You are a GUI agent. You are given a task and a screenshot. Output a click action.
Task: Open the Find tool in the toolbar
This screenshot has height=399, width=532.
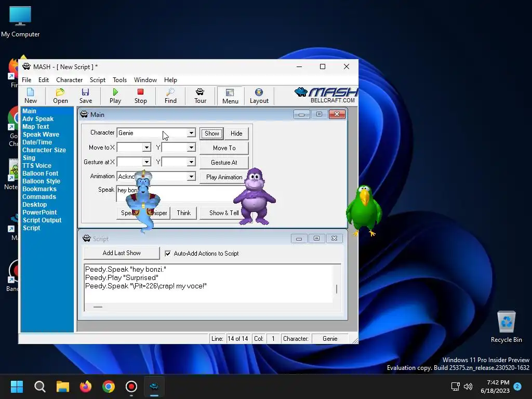170,96
